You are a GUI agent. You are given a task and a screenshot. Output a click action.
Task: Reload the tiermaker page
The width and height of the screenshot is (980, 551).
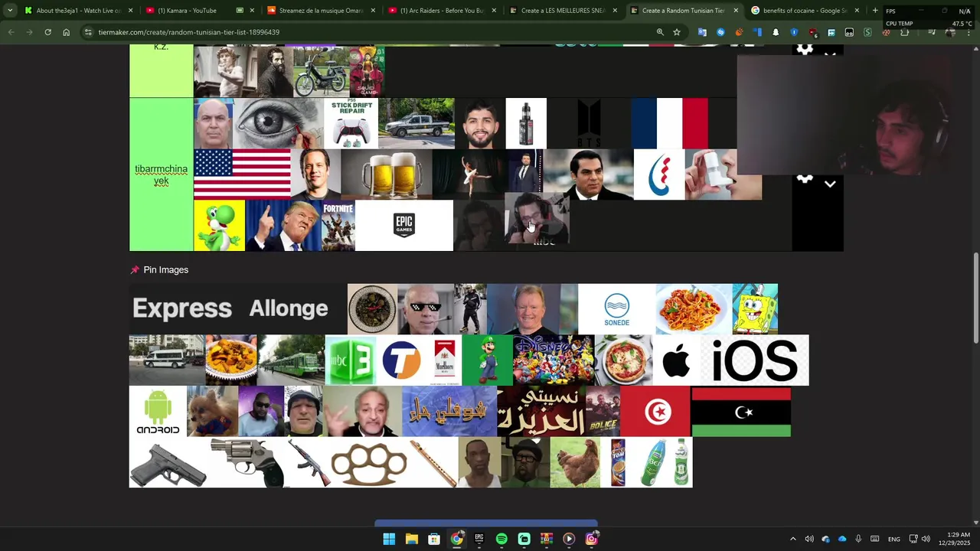47,32
